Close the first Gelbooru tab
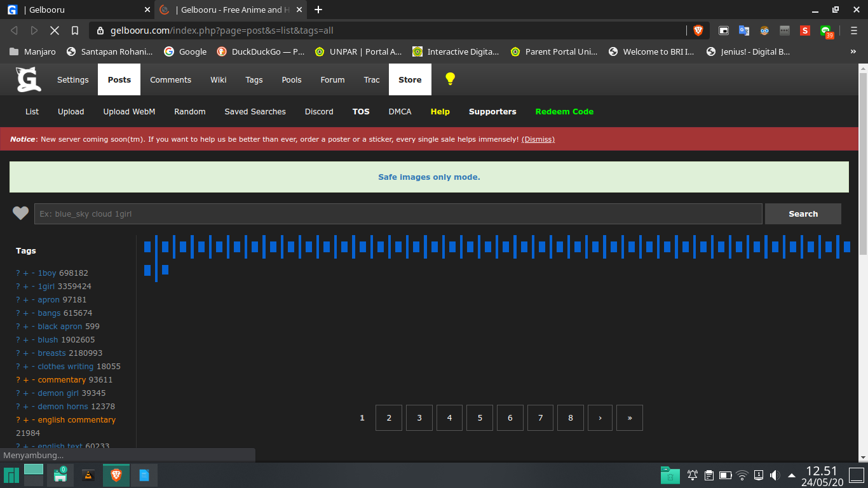The image size is (868, 488). click(147, 10)
